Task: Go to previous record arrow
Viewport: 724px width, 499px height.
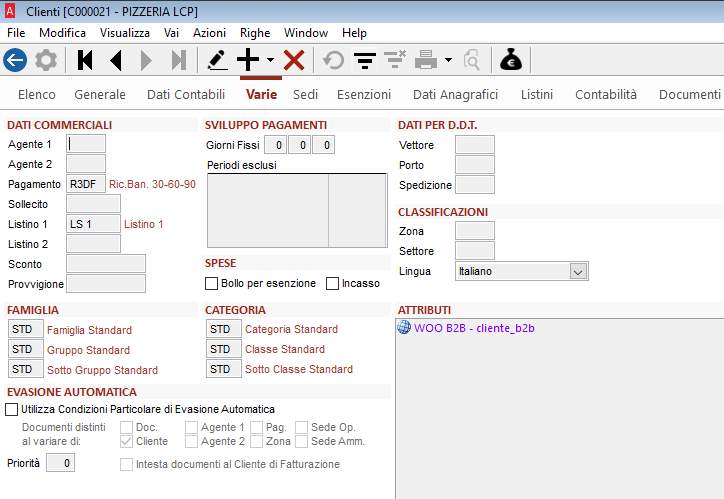Action: (x=116, y=60)
